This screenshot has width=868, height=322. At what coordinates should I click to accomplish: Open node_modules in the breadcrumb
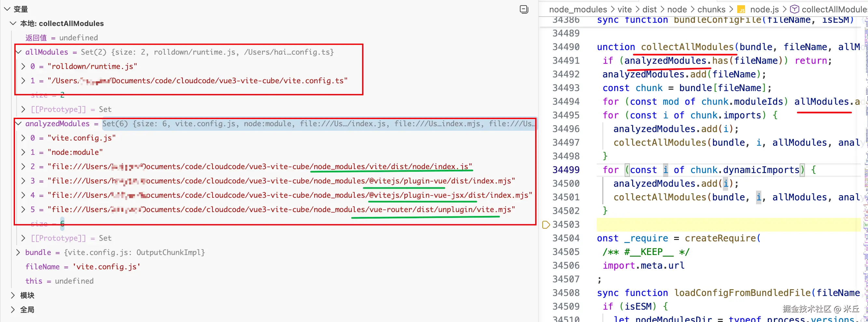[x=578, y=9]
